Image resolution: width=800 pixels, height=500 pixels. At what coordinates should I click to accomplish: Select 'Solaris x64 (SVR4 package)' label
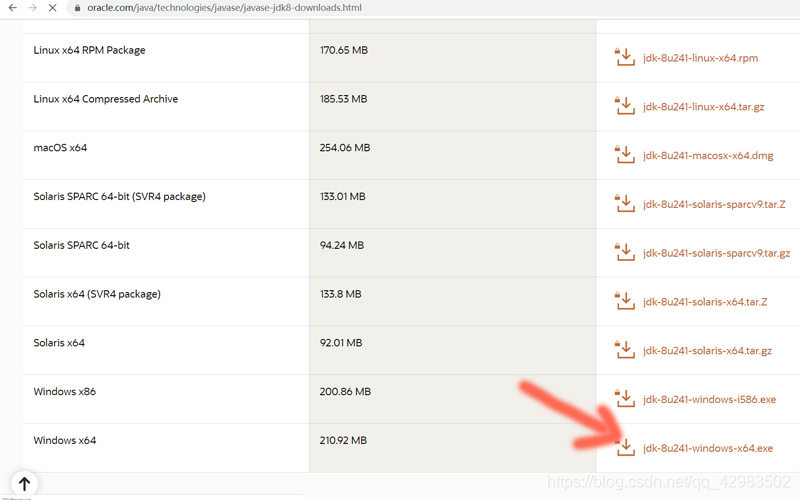coord(97,294)
